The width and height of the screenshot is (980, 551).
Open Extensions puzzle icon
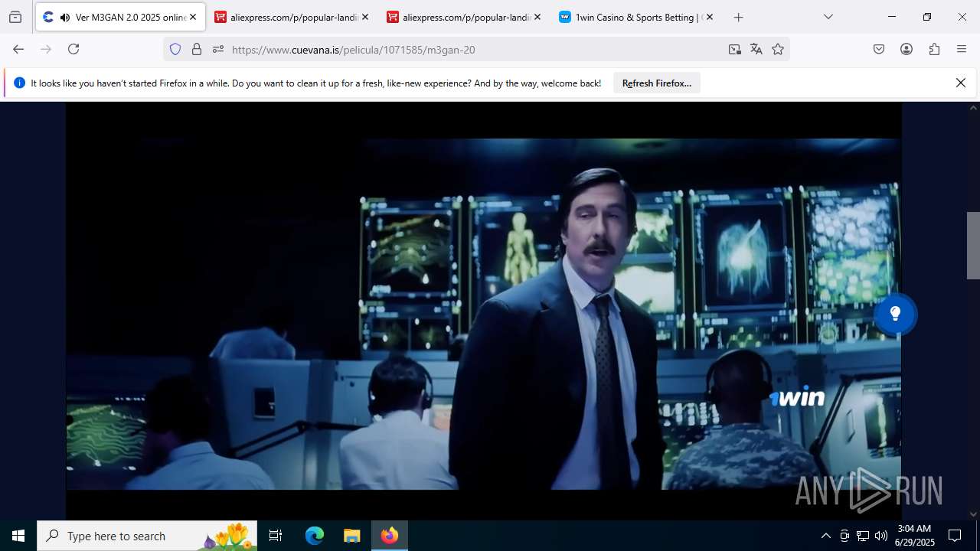click(934, 49)
